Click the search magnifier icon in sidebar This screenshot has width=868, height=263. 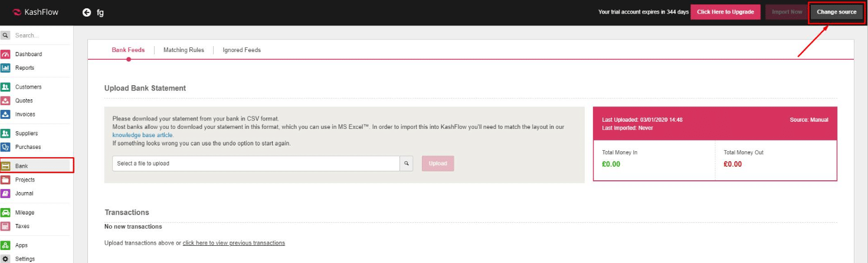click(6, 35)
